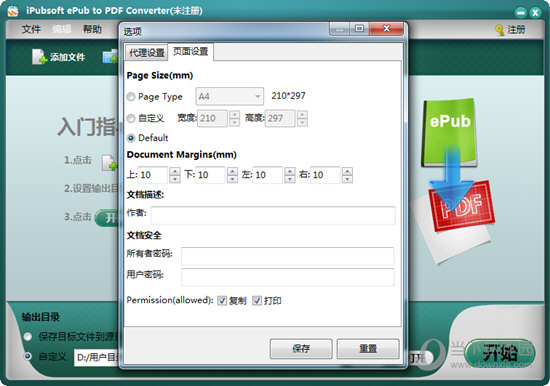Maximize the 选项 dialog
The width and height of the screenshot is (550, 386).
pyautogui.click(x=359, y=29)
